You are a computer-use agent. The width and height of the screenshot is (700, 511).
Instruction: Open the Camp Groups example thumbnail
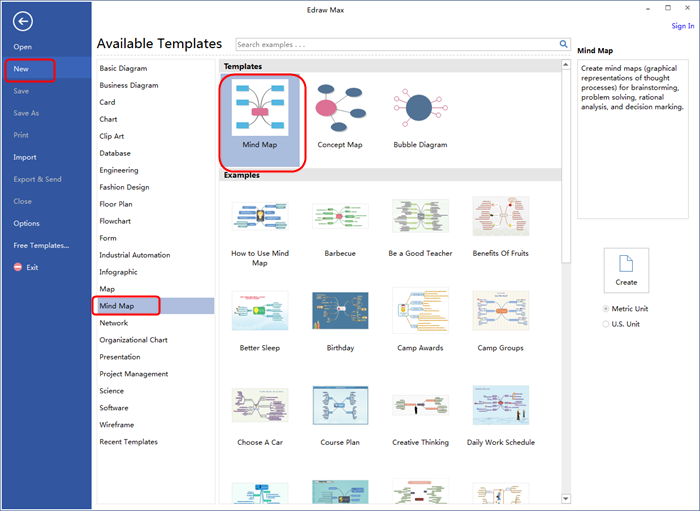click(x=500, y=311)
